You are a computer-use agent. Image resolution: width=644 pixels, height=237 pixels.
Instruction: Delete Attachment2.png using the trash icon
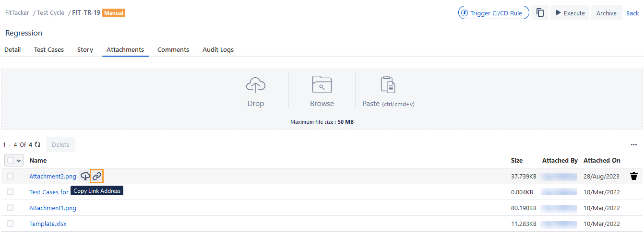pyautogui.click(x=634, y=176)
